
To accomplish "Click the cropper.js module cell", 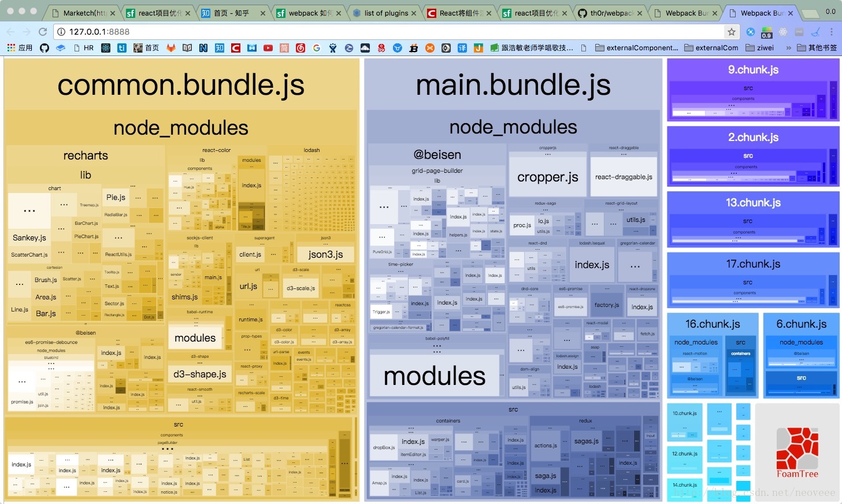I will tap(548, 177).
